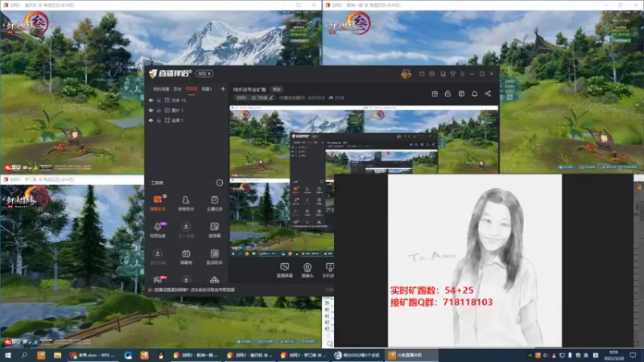Open the menu icon in the streaming title bar
The image size is (644, 362).
(462, 74)
